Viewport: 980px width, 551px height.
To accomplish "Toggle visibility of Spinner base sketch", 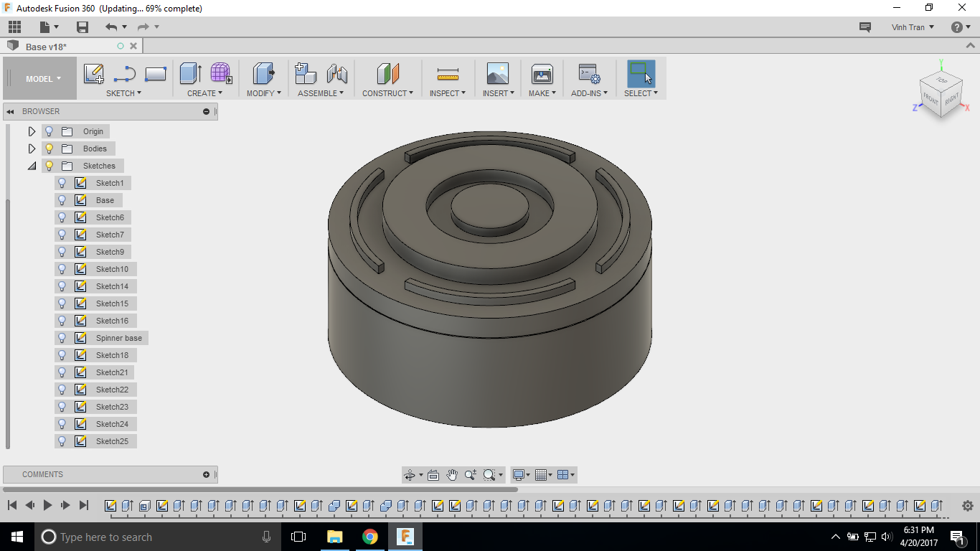I will (x=62, y=338).
